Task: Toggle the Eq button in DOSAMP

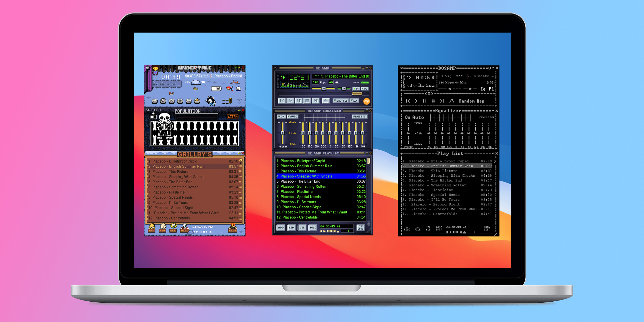Action: (x=483, y=89)
